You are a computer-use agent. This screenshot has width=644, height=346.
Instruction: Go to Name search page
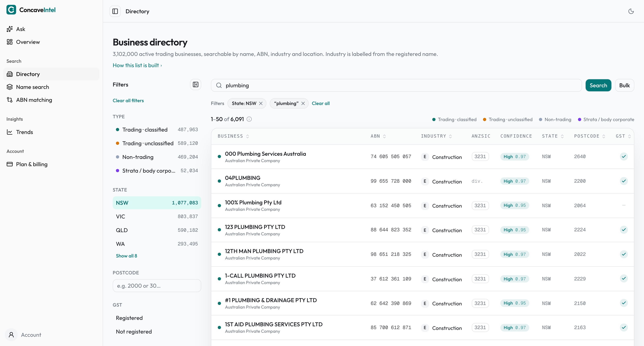click(x=51, y=87)
